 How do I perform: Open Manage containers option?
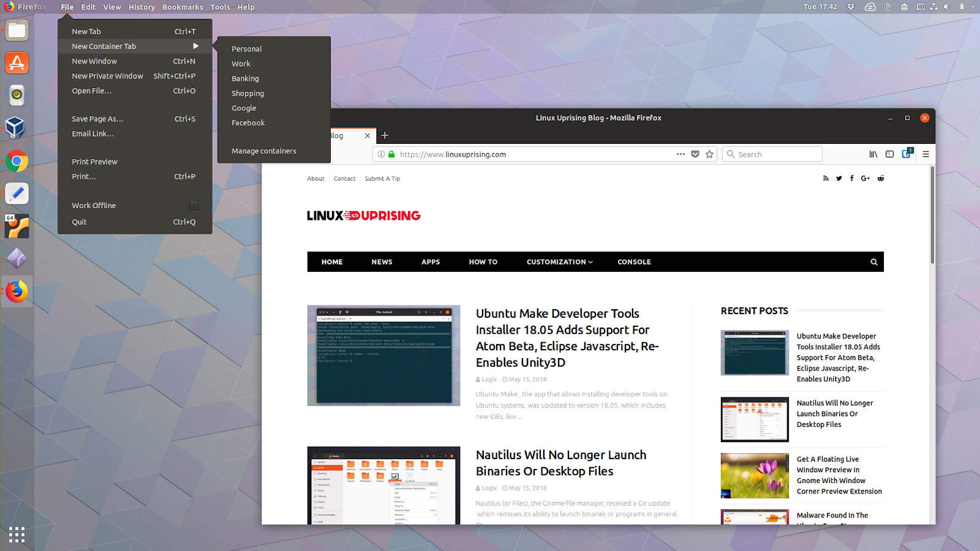(x=274, y=151)
